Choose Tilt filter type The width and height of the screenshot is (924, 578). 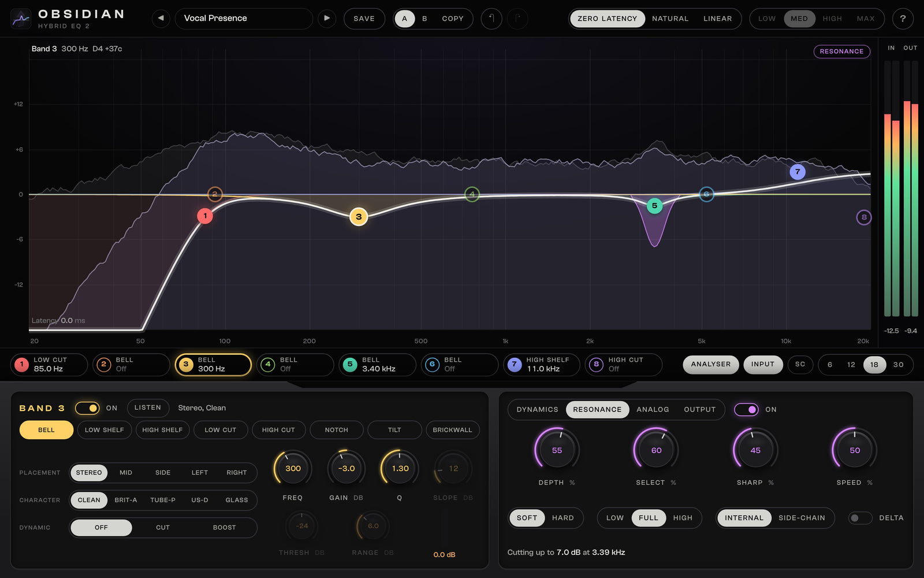394,430
